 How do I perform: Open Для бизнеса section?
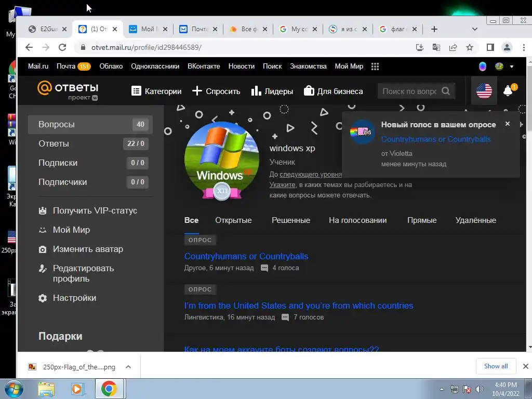tap(333, 91)
